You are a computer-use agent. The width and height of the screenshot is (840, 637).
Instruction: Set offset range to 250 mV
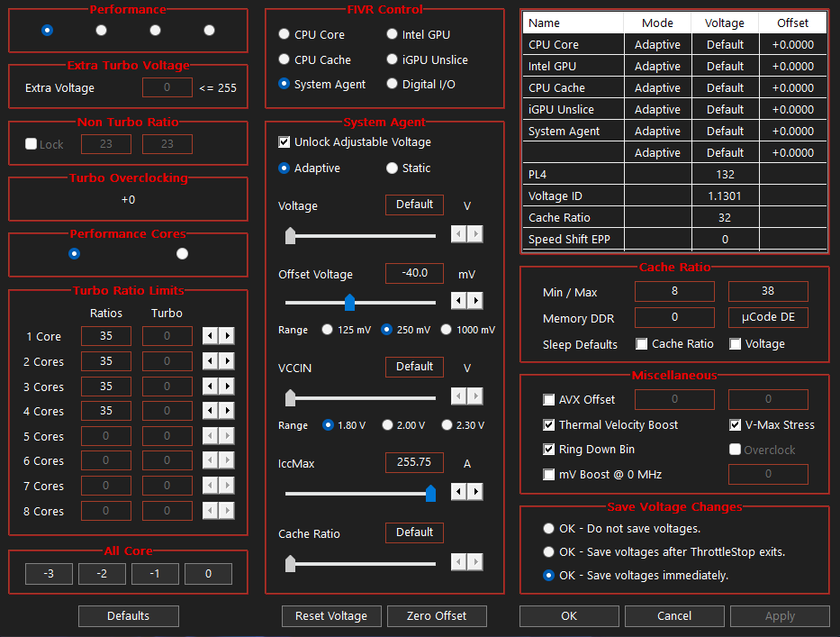[x=386, y=329]
